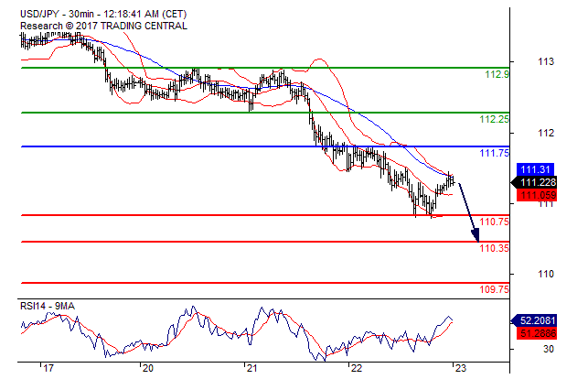588x379 pixels.
Task: Click the red 111.059 price tag
Action: point(535,195)
